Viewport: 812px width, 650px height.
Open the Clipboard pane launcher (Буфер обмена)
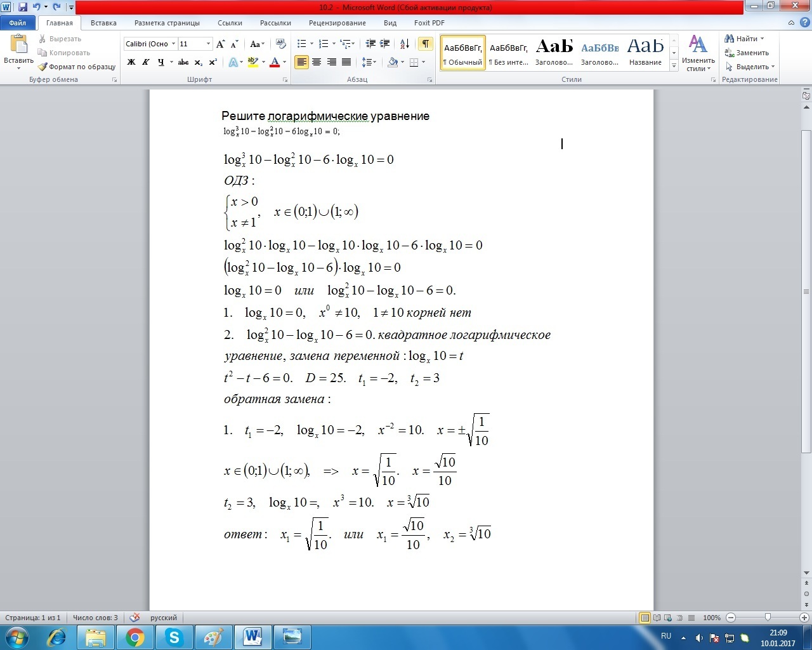[x=115, y=80]
